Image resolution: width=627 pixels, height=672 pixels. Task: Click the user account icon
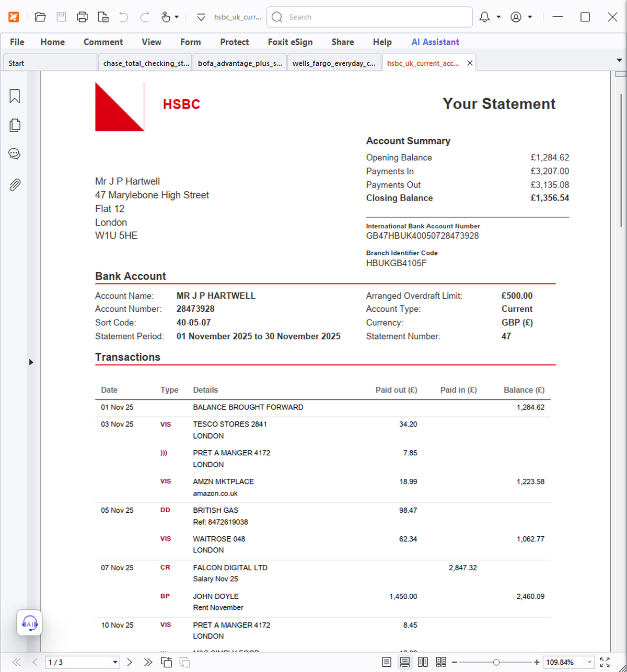pos(516,17)
